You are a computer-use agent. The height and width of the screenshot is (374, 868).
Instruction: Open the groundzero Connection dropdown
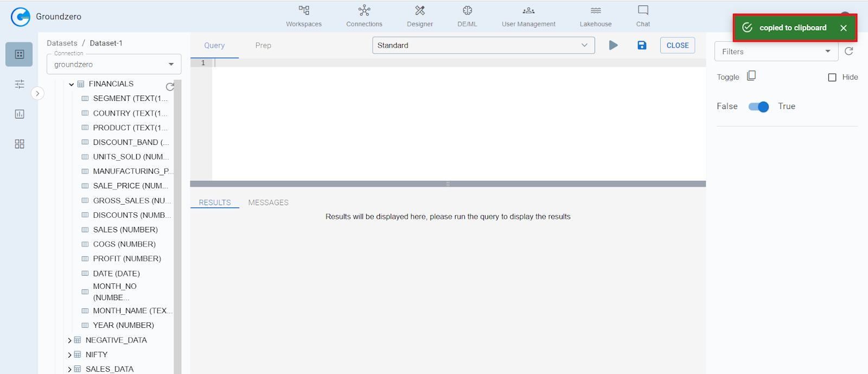(114, 64)
